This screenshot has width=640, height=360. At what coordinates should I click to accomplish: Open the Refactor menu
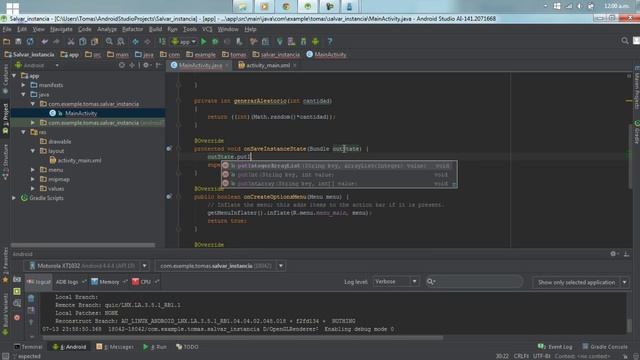coord(132,29)
